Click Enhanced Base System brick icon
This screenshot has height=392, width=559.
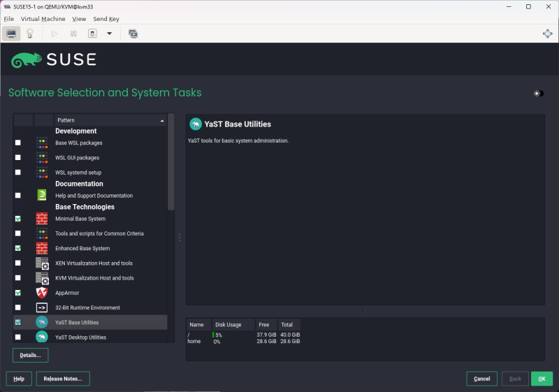(x=42, y=248)
